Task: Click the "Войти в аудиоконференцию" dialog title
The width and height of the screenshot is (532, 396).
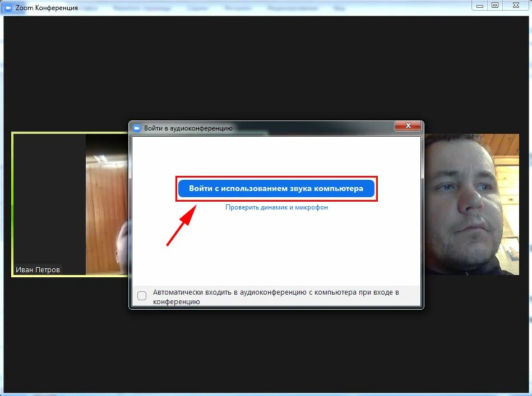Action: click(x=188, y=128)
